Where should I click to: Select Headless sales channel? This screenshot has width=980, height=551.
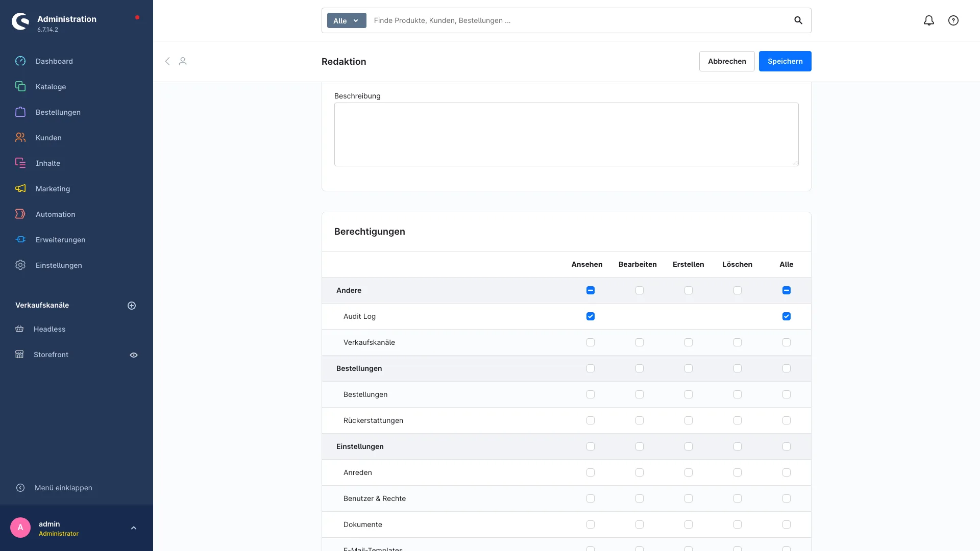[x=50, y=329]
